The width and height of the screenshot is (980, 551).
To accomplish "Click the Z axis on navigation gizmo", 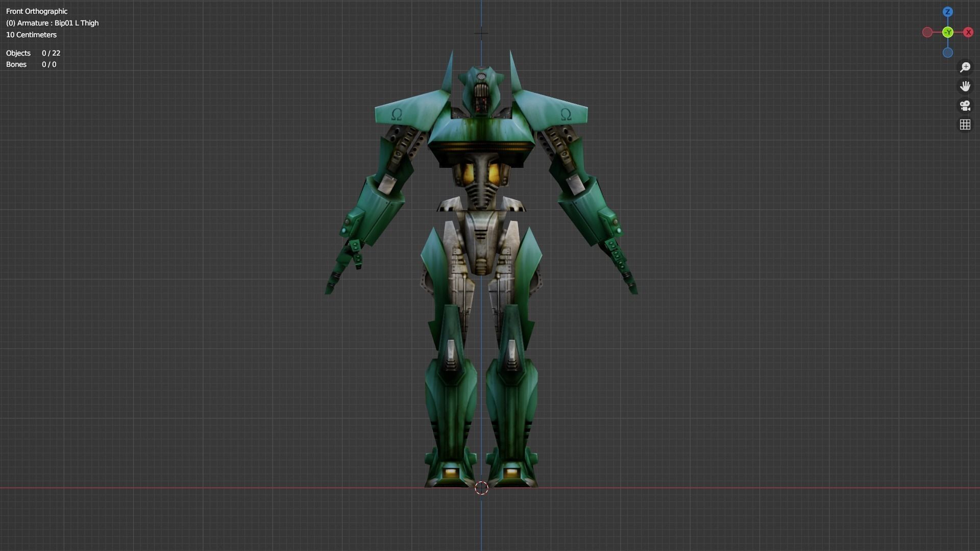I will click(947, 12).
